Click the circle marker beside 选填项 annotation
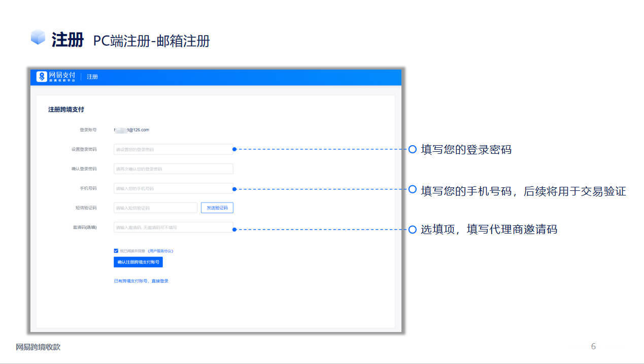 tap(413, 229)
